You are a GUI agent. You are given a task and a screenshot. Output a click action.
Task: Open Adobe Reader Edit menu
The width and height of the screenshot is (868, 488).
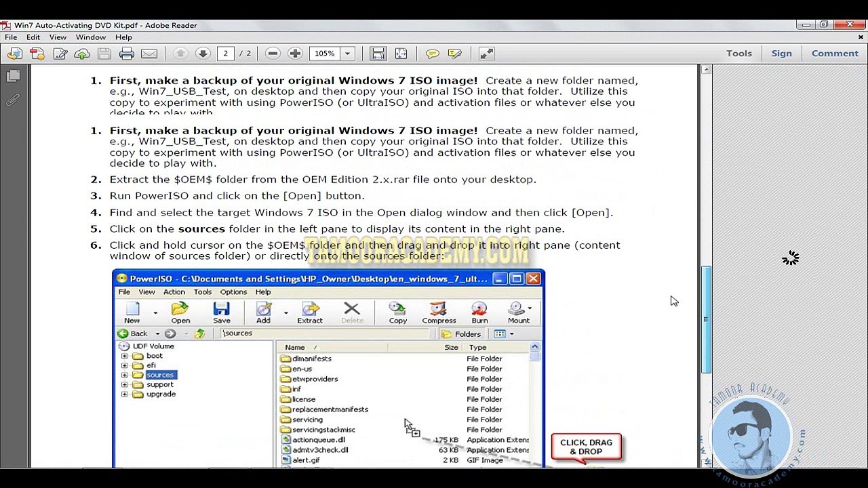point(33,37)
